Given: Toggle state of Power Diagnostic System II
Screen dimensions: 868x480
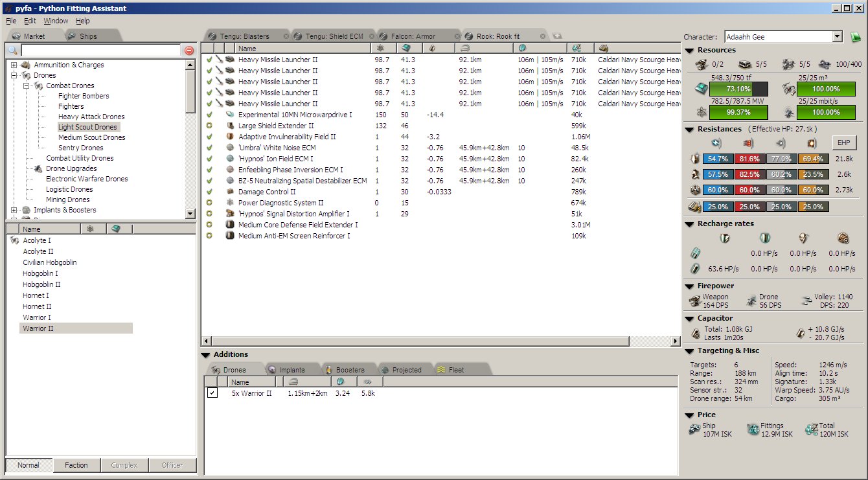Looking at the screenshot, I should point(209,203).
